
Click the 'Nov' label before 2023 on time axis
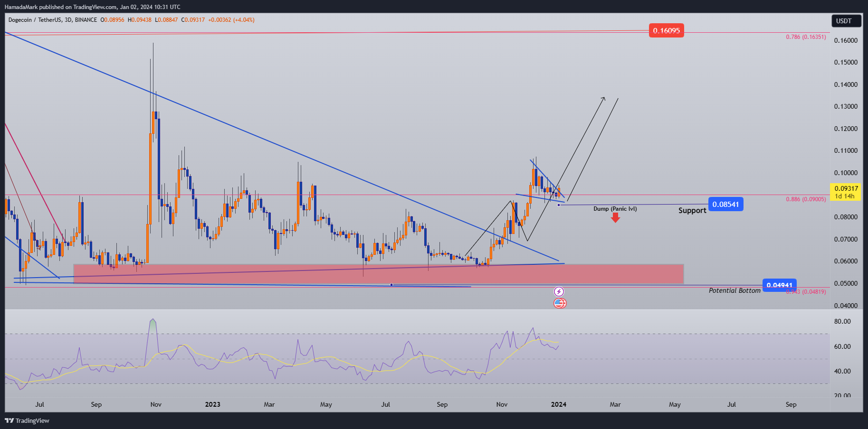coord(156,404)
